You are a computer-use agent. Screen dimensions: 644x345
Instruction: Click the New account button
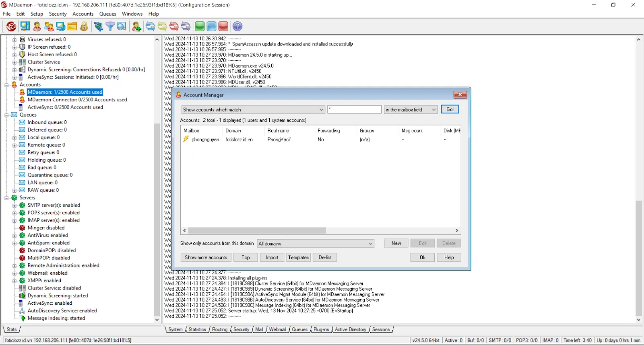click(x=396, y=243)
